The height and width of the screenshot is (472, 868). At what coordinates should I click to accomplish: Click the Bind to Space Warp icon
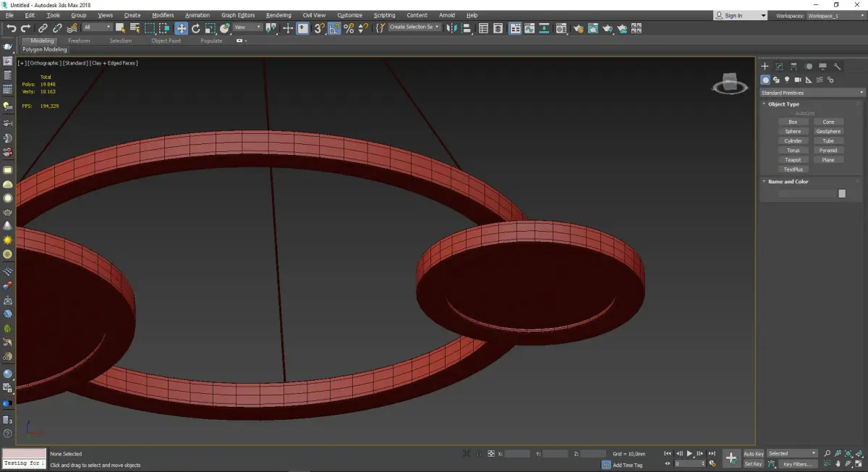click(71, 28)
